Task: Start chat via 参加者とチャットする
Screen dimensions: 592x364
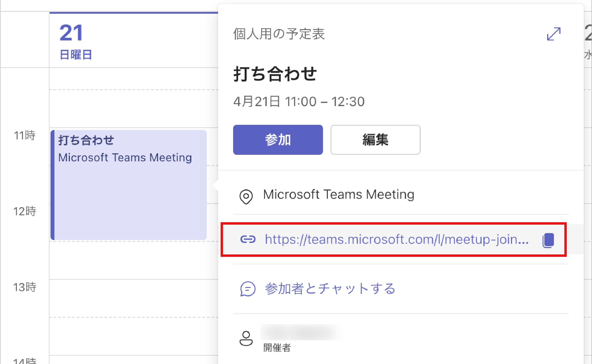Action: point(330,289)
